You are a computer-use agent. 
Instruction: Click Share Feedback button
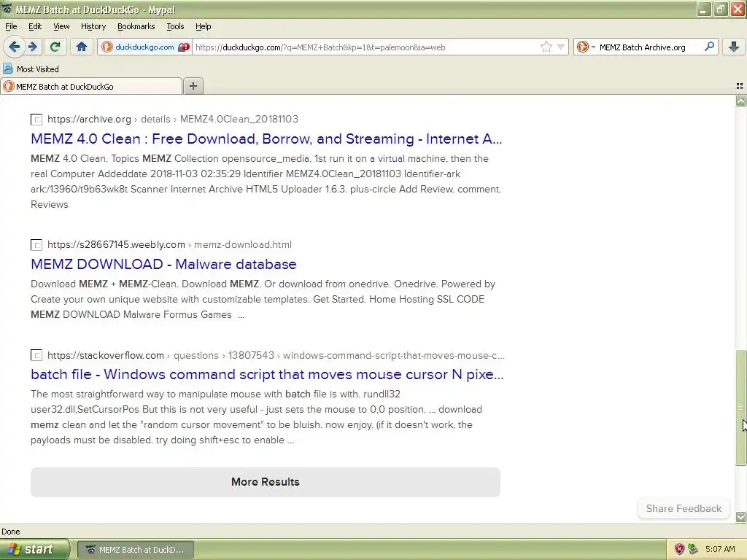point(684,508)
